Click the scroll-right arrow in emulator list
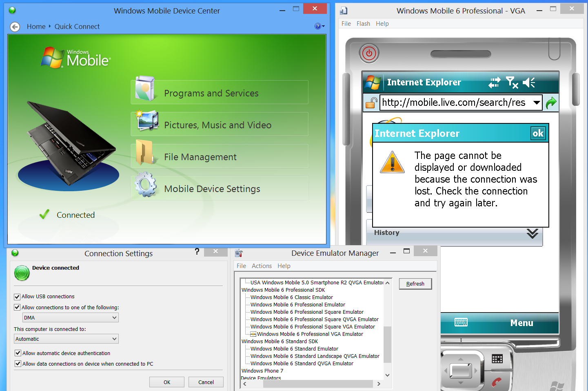Viewport: 588px width, 391px height. (x=379, y=384)
